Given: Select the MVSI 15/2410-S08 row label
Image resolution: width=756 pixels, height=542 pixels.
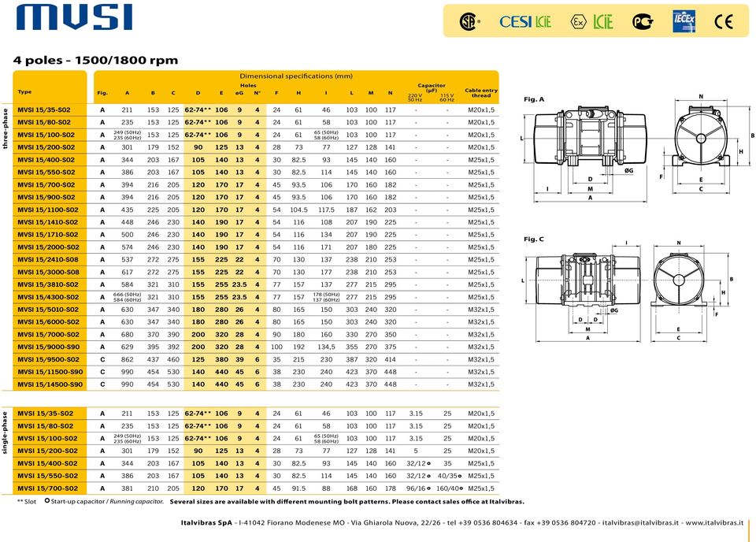Looking at the screenshot, I should 48,259.
